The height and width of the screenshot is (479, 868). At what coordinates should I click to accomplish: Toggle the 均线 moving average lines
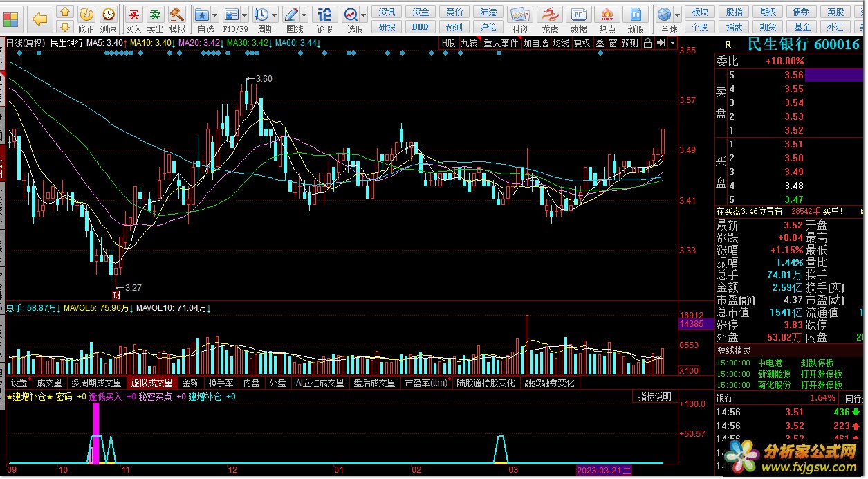tap(561, 43)
